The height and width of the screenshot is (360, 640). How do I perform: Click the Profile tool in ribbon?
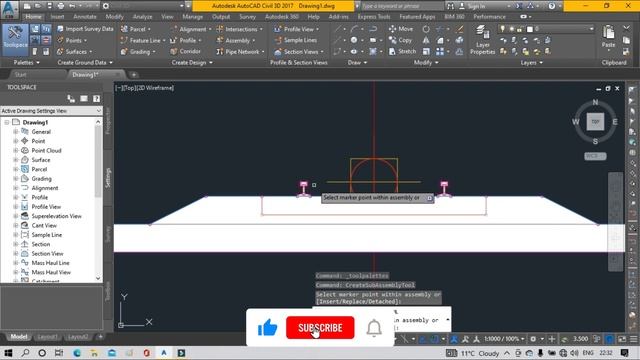point(186,40)
